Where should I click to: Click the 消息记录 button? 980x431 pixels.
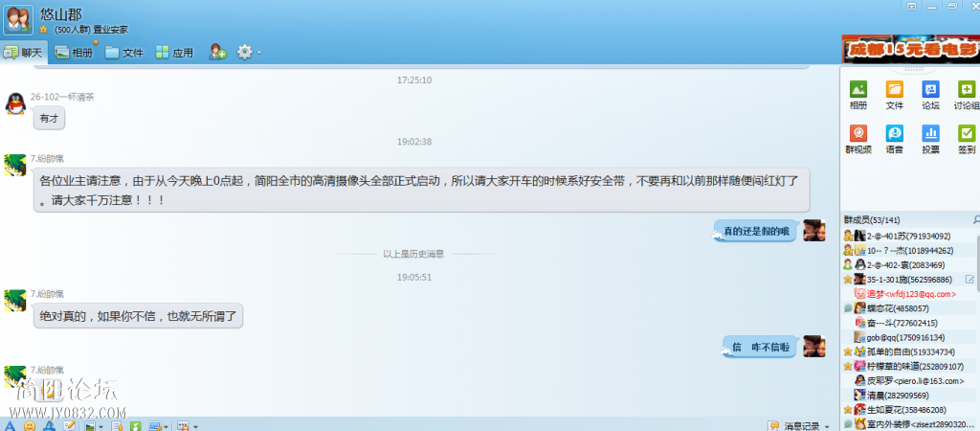[799, 426]
